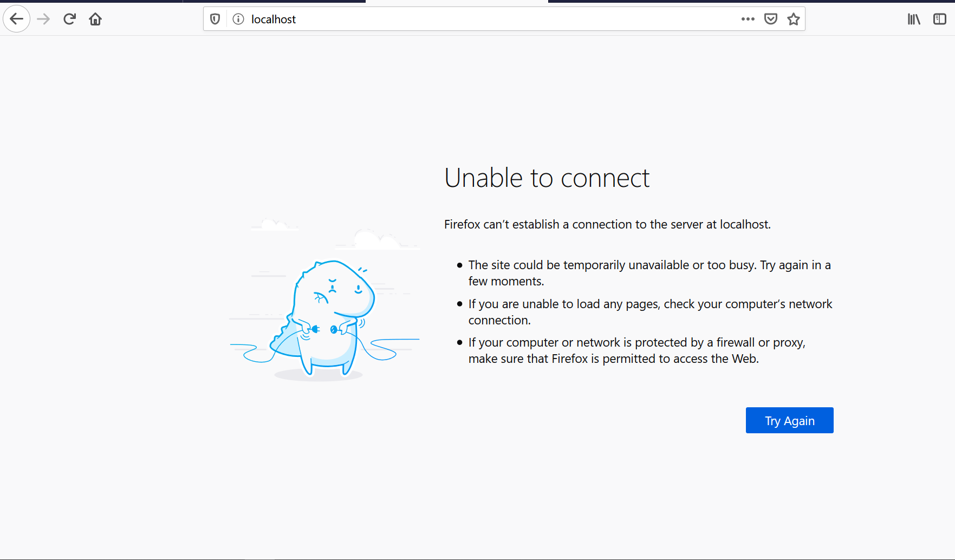This screenshot has height=560, width=955.
Task: Reload the current page
Action: point(69,19)
